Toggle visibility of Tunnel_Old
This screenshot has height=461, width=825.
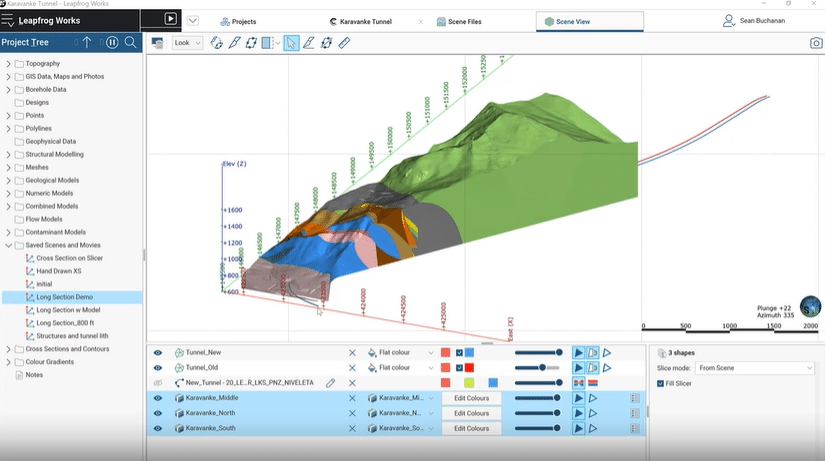[x=157, y=368]
